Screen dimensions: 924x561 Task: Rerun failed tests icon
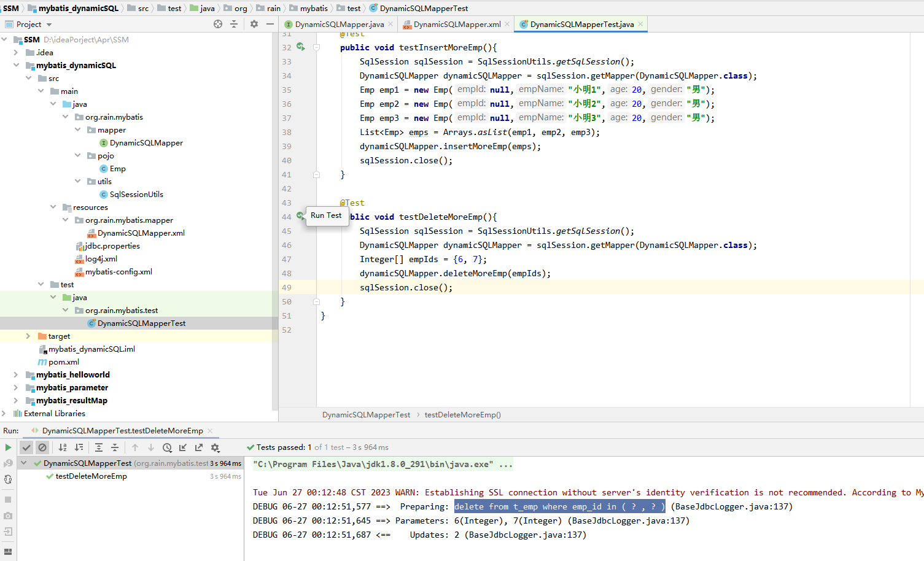coord(8,463)
